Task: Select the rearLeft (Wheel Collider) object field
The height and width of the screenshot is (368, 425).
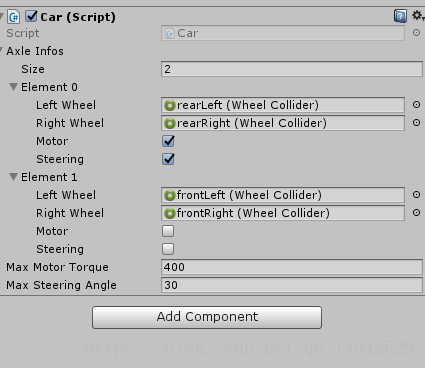Action: pos(283,105)
